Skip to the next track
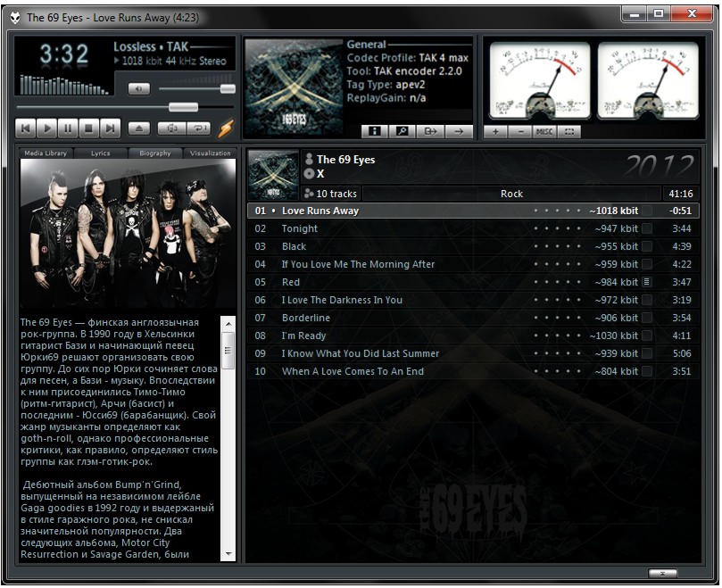This screenshot has height=588, width=722. [110, 128]
